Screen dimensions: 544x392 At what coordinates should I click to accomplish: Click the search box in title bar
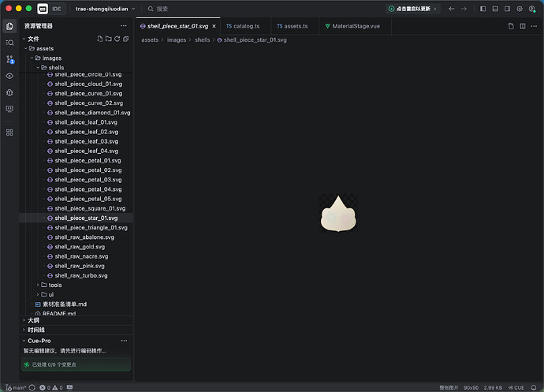click(159, 9)
